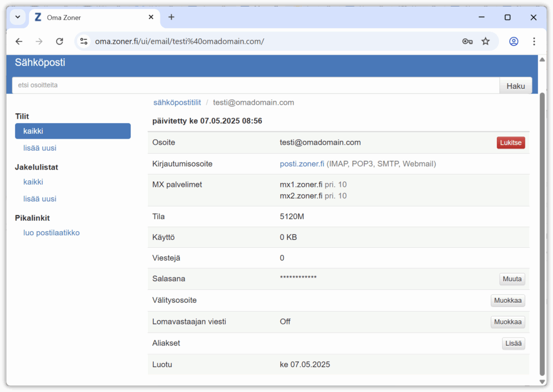Viewport: 553px width, 392px height.
Task: Open Chrome three-dot menu
Action: (534, 42)
